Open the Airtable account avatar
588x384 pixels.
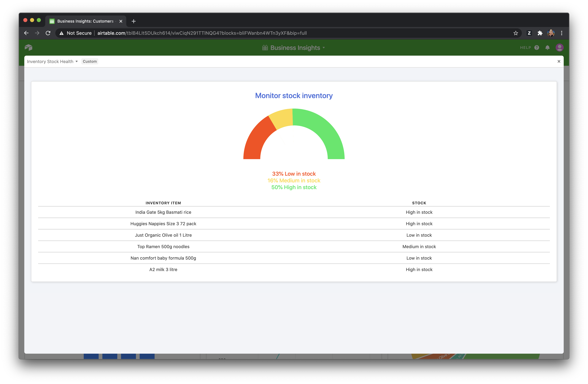tap(559, 48)
